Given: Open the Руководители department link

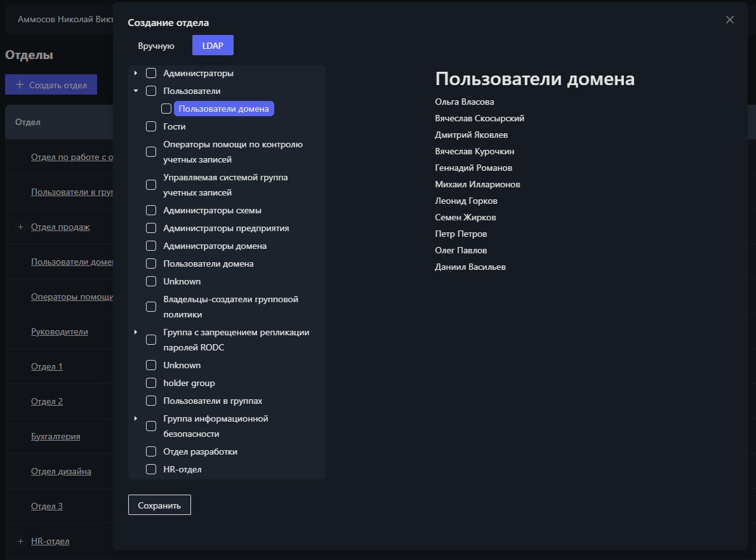Looking at the screenshot, I should pos(60,331).
